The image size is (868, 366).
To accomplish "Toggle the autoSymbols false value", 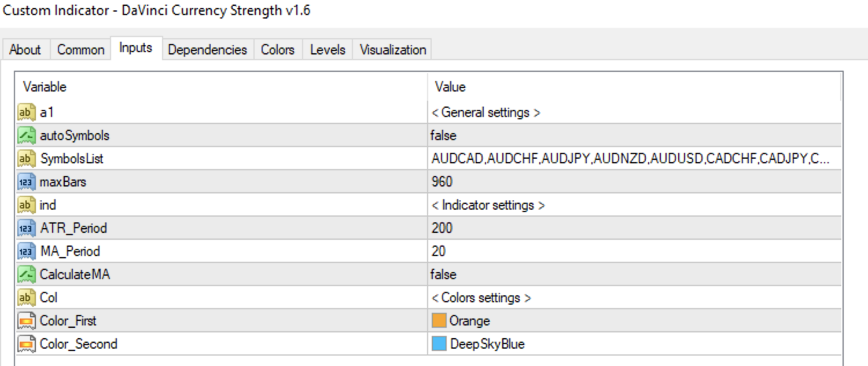I will 444,136.
